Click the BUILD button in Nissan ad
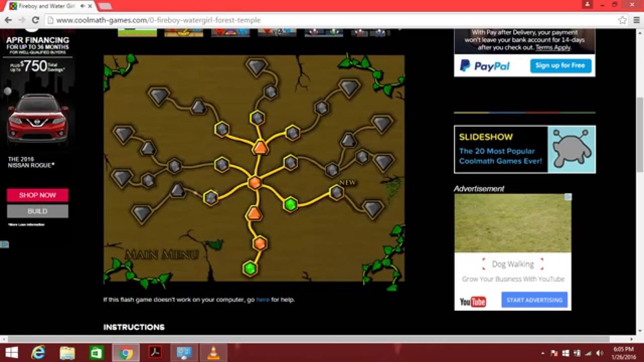The width and height of the screenshot is (644, 362). [38, 211]
